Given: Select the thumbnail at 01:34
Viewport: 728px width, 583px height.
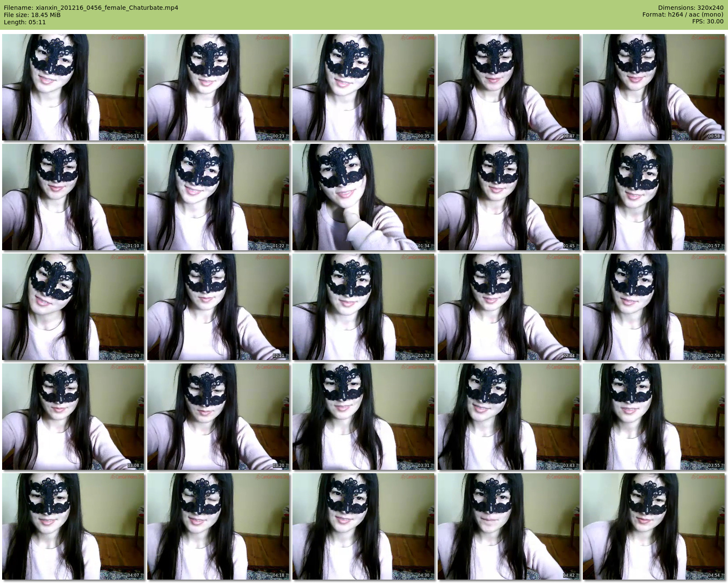Looking at the screenshot, I should [x=363, y=197].
